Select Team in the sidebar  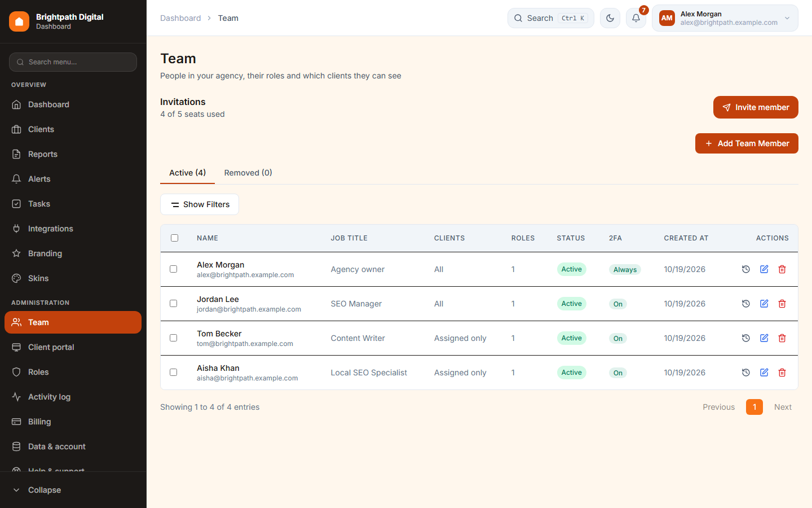(73, 322)
